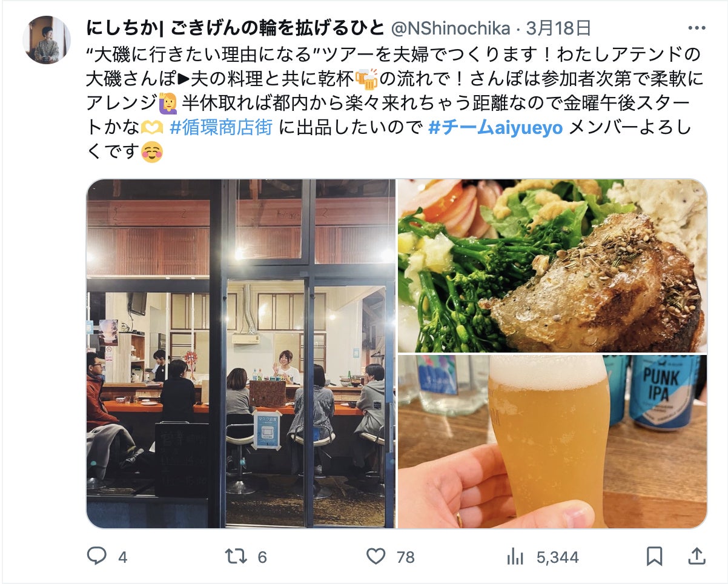Open the three-dot more options menu
728x584 pixels.
[x=697, y=28]
